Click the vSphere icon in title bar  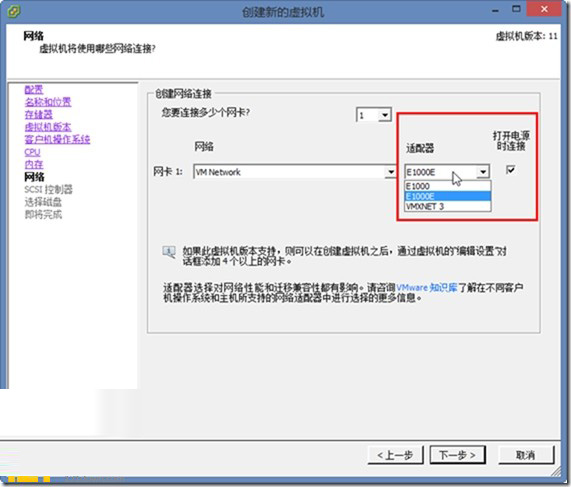tap(13, 11)
